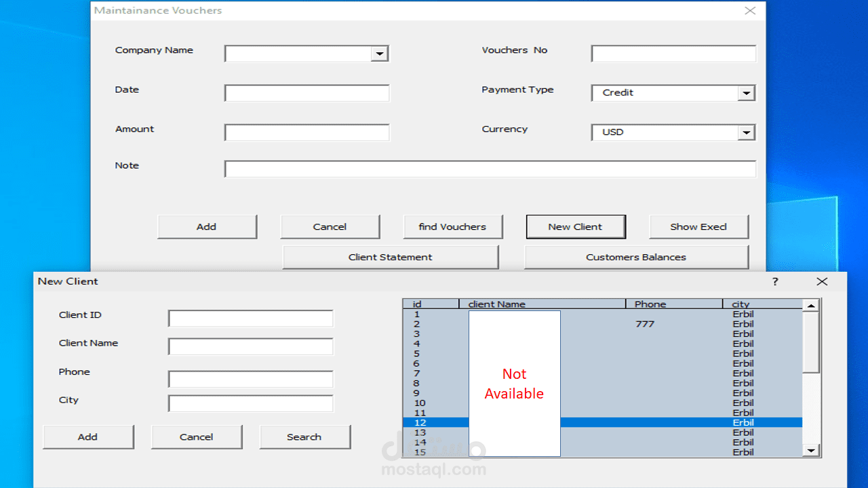Click the find Vouchers button
Viewport: 868px width, 488px height.
(x=453, y=227)
